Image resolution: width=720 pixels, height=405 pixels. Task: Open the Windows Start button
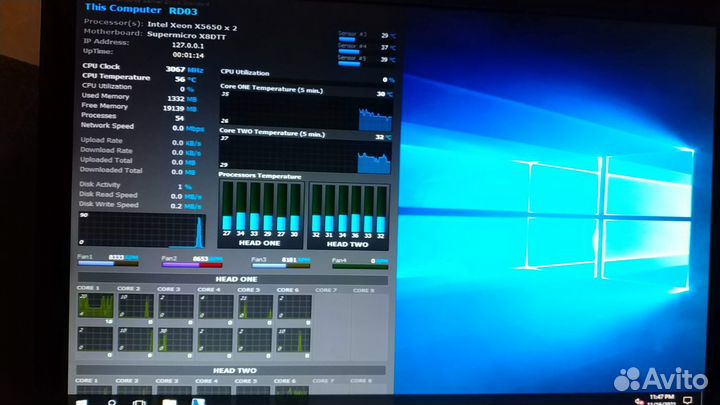pos(82,402)
